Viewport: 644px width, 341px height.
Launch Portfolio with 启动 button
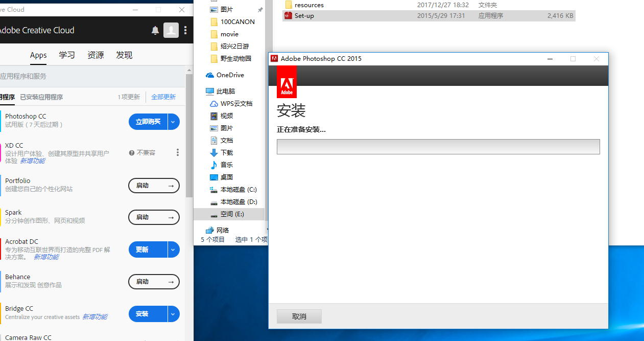click(x=154, y=186)
